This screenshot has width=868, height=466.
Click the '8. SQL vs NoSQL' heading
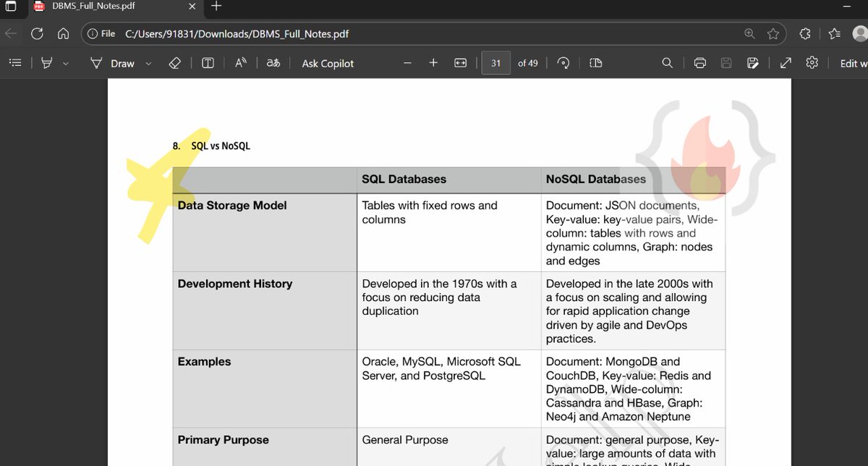pos(211,145)
